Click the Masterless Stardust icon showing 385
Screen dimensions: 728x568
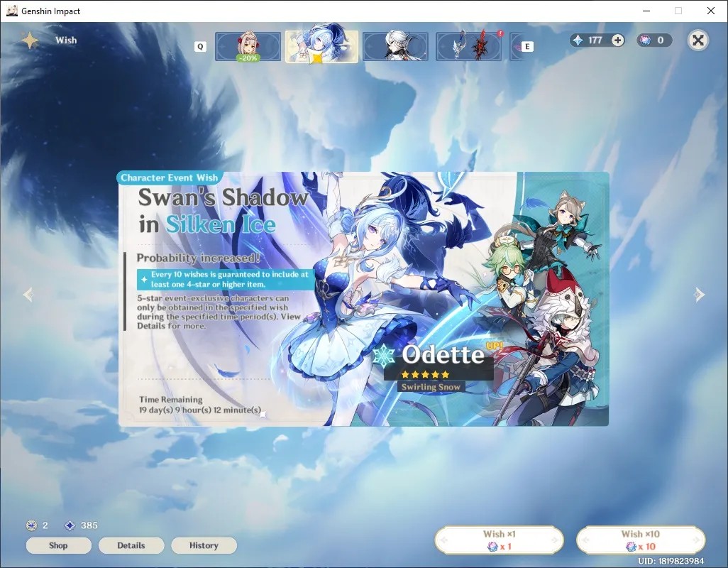pos(70,525)
